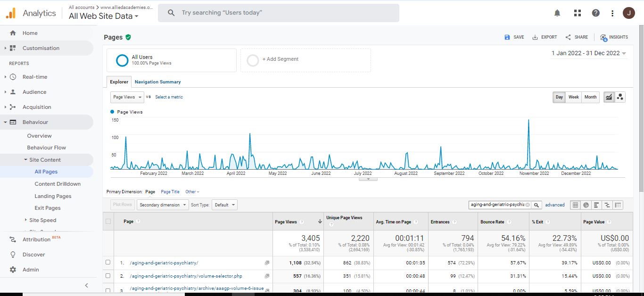Viewport: 644px width, 296px height.
Task: Open the Secondary dimension dropdown
Action: pos(163,205)
